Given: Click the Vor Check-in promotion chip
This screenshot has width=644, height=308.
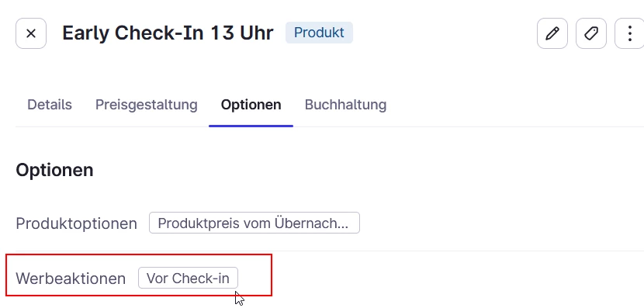Looking at the screenshot, I should click(188, 278).
